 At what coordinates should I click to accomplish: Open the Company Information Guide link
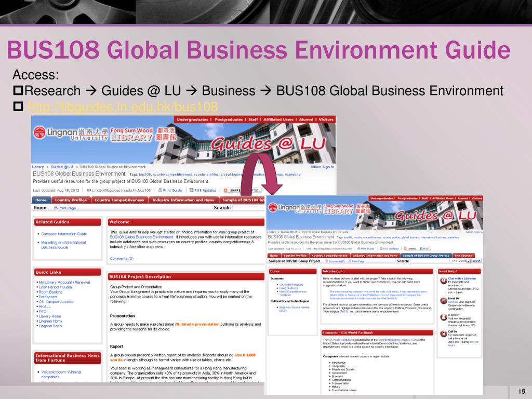click(64, 234)
